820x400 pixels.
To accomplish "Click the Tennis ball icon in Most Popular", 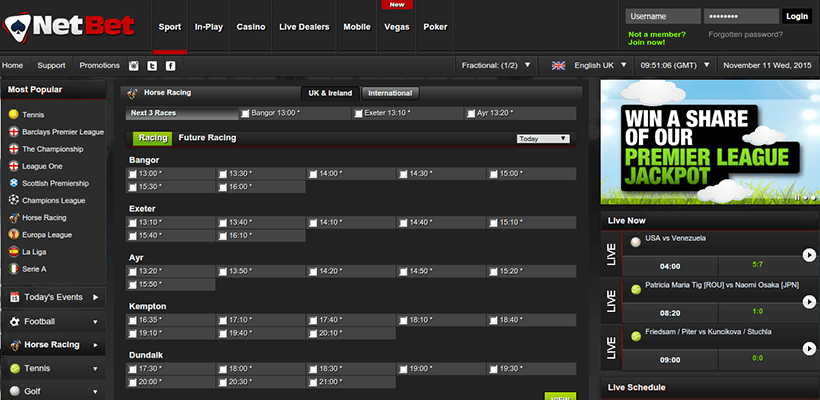I will [14, 115].
